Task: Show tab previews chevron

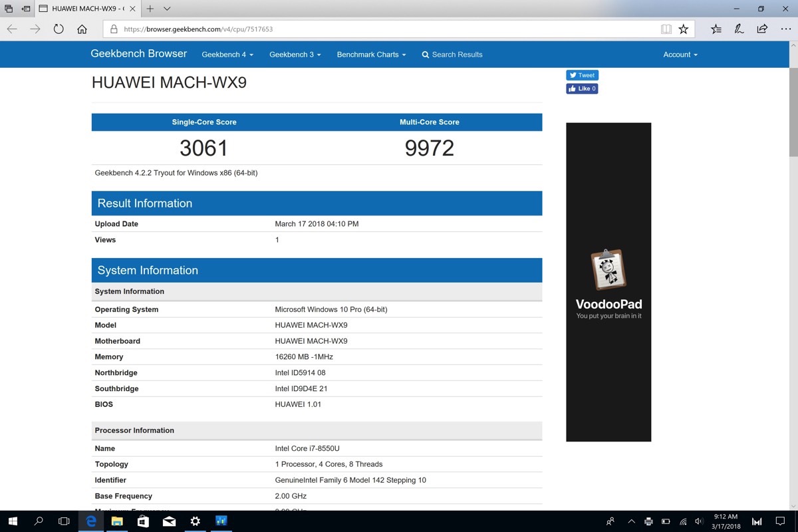Action: pos(167,9)
